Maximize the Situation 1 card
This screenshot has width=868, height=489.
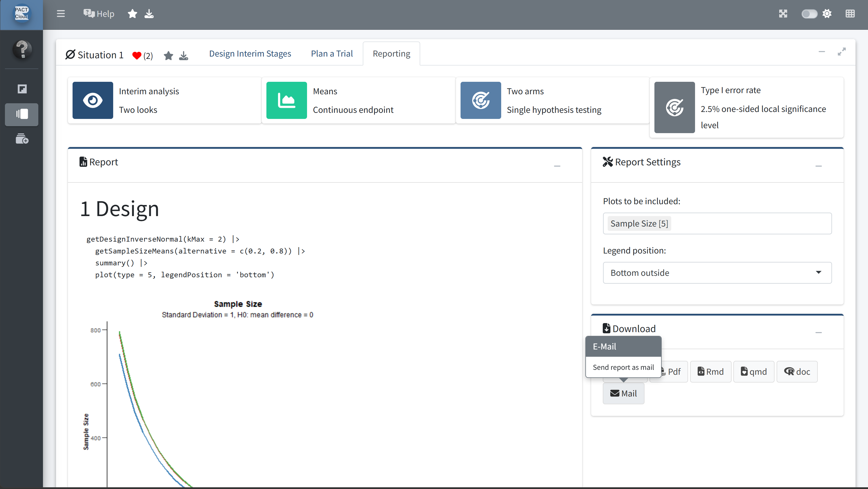tap(841, 52)
